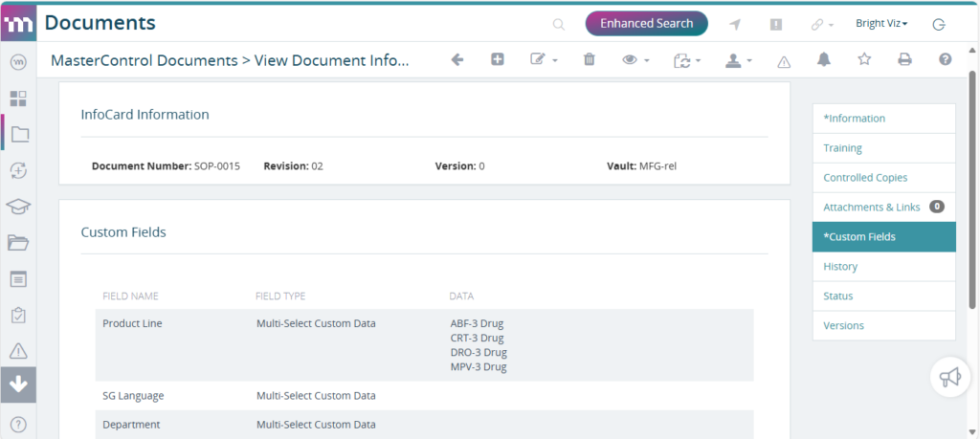Screen dimensions: 980x439
Task: Click the DATA column header
Action: coord(461,296)
